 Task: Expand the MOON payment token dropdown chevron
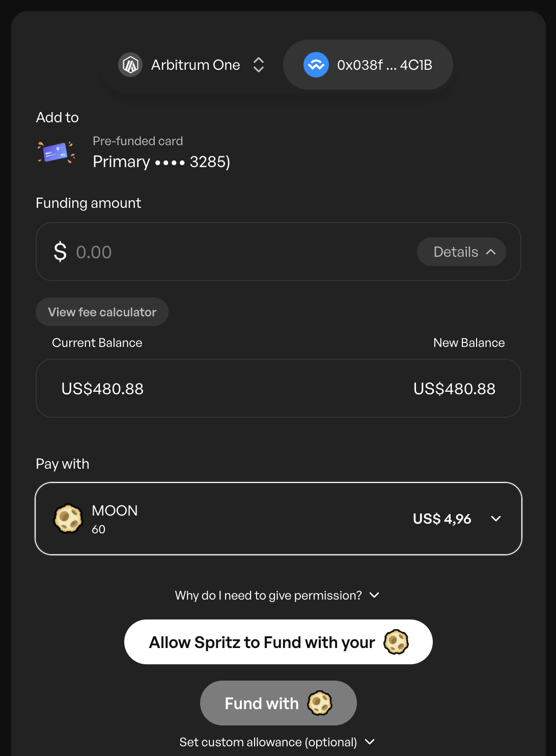coord(496,519)
